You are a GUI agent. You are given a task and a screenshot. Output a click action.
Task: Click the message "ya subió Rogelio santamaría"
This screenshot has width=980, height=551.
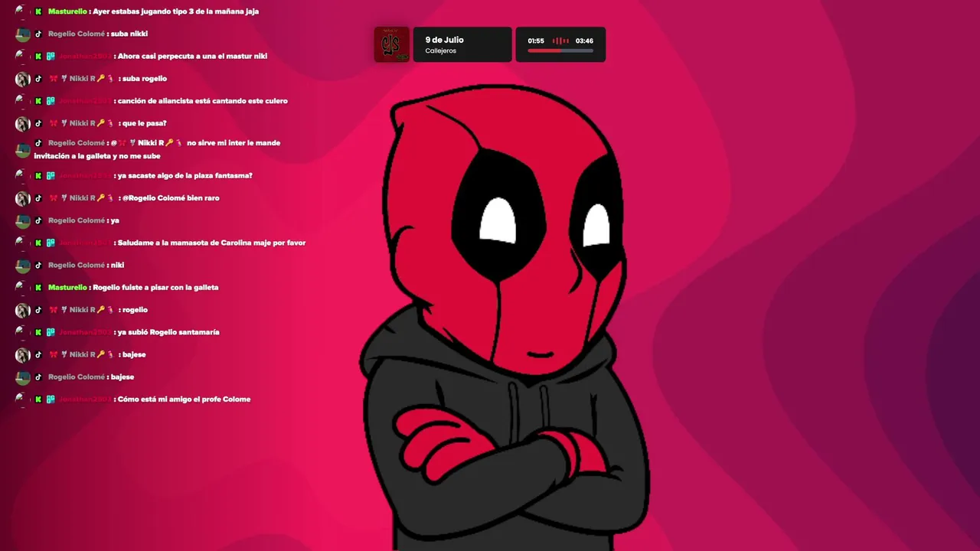click(168, 332)
